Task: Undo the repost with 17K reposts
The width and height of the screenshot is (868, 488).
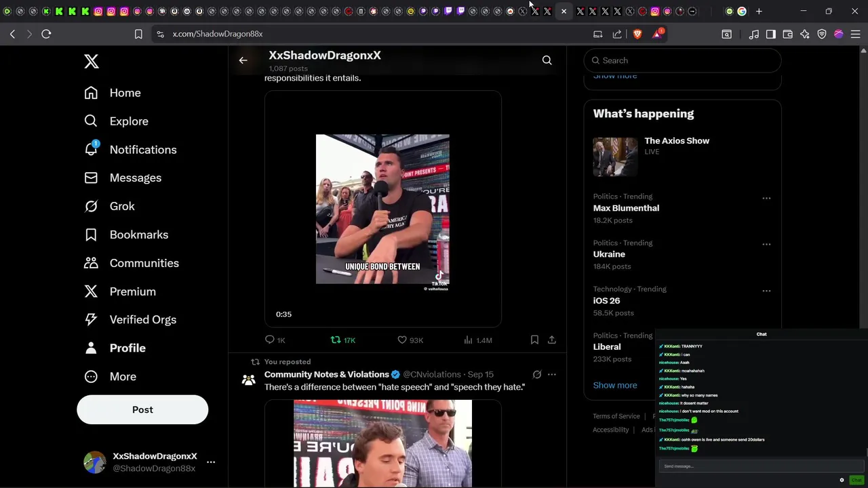Action: (x=342, y=340)
